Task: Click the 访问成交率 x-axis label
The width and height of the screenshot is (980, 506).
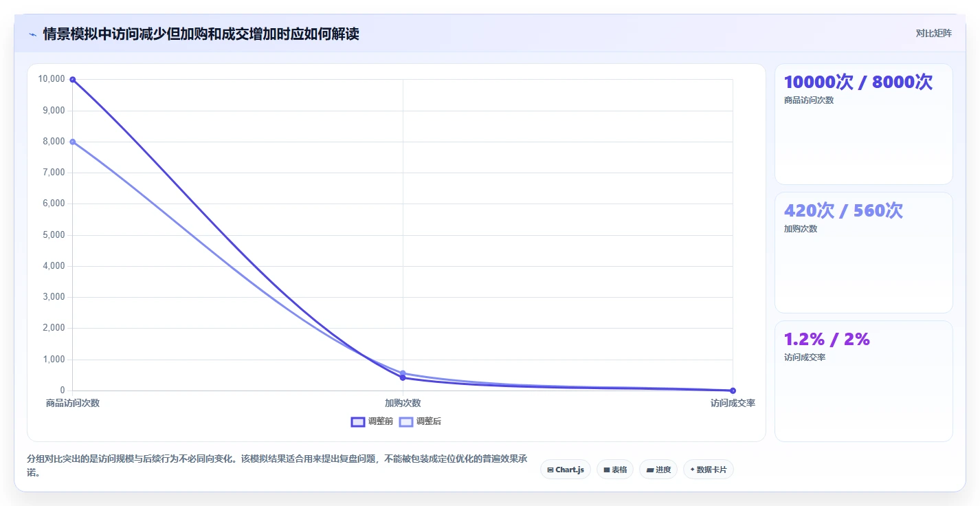Action: [733, 403]
